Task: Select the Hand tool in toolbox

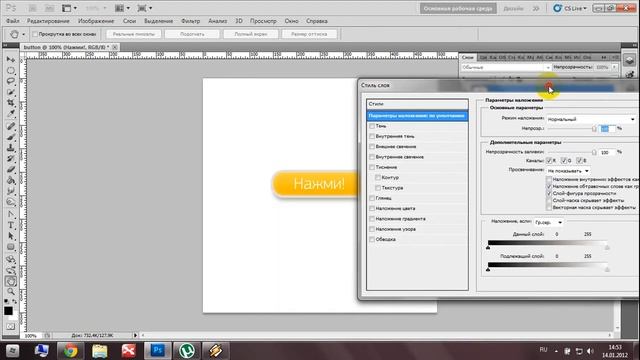Action: click(11, 281)
